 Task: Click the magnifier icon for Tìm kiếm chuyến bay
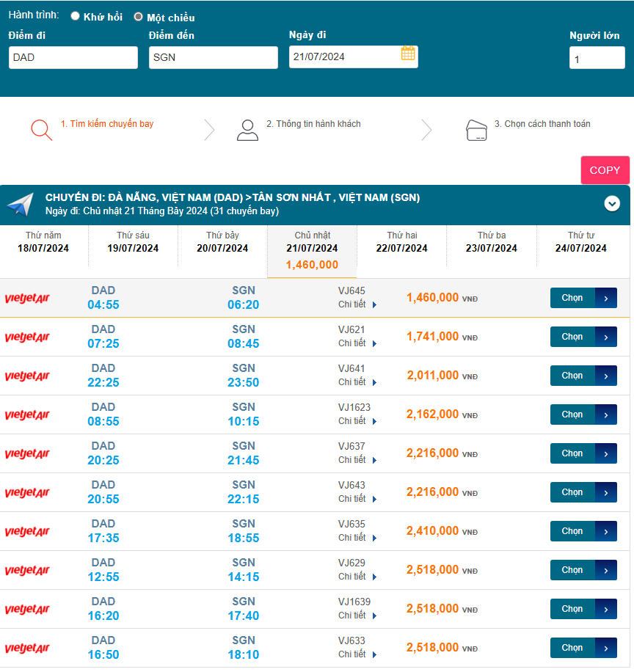pos(42,130)
